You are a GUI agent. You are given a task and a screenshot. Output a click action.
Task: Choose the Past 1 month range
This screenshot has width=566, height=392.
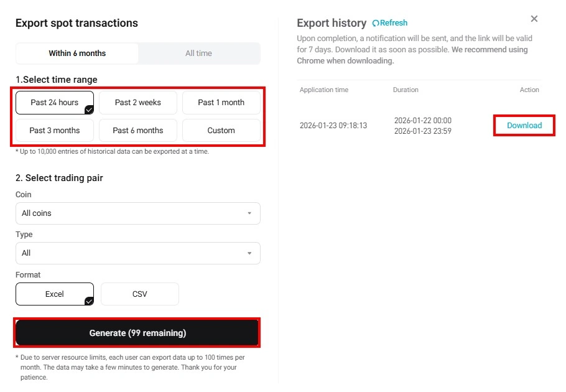click(x=221, y=103)
